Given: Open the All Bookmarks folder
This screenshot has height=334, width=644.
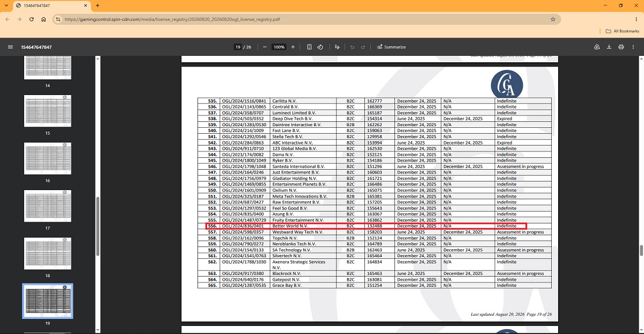Looking at the screenshot, I should point(623,31).
